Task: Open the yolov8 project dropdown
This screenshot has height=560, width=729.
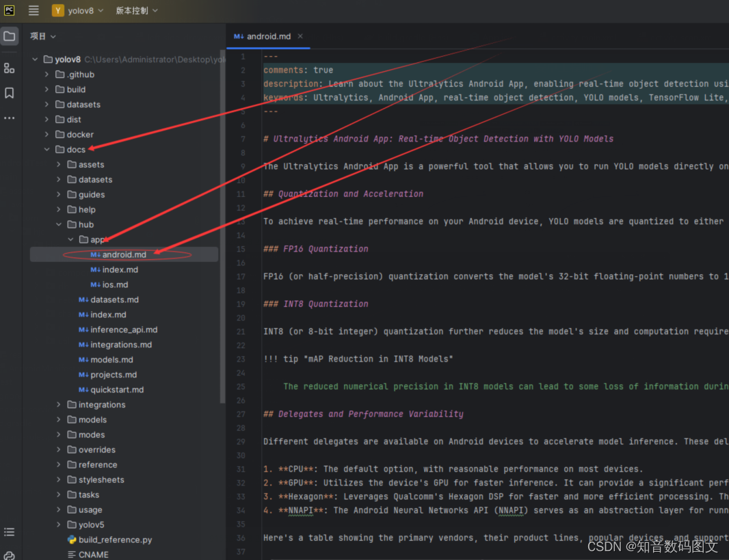Action: tap(85, 10)
